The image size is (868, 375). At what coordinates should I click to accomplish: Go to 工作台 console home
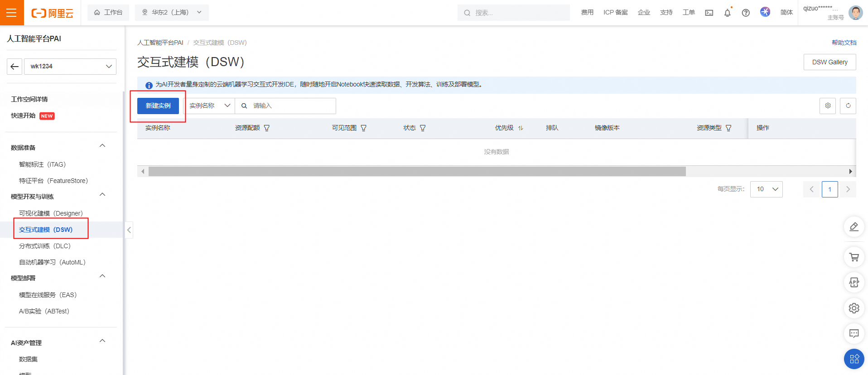point(108,13)
